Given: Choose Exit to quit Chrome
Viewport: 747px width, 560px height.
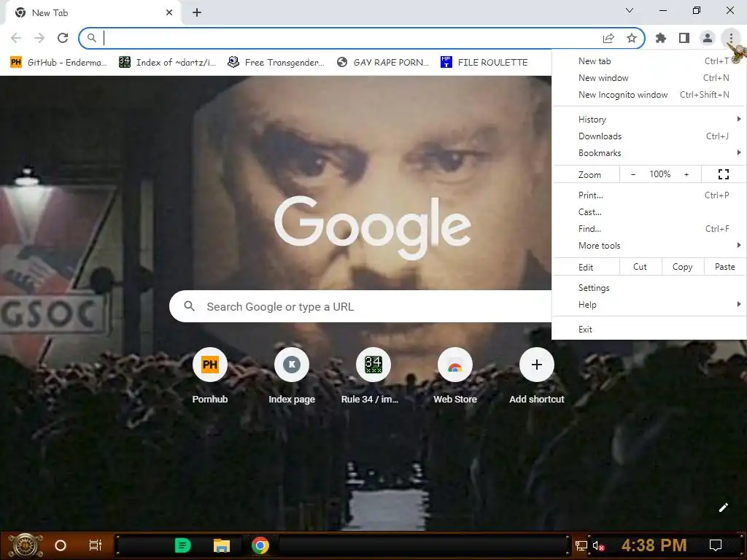Looking at the screenshot, I should tap(649, 330).
